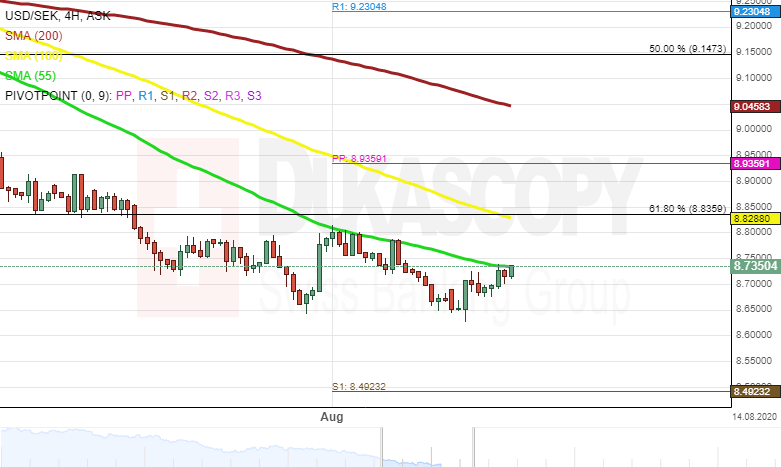This screenshot has width=781, height=467.
Task: Select the 50.00 % (9.1473) Fibonacci level
Action: pyautogui.click(x=686, y=48)
